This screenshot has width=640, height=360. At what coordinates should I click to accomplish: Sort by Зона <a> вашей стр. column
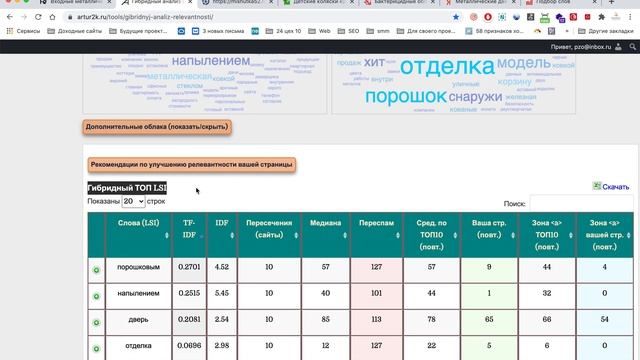[x=604, y=235]
